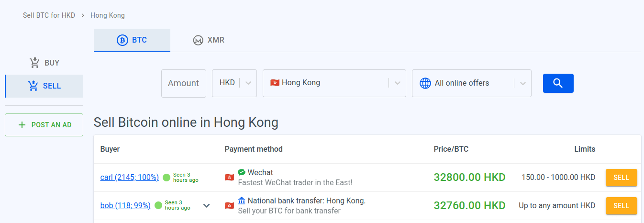Click flag icon in bank transfer row
The width and height of the screenshot is (644, 223).
click(230, 206)
